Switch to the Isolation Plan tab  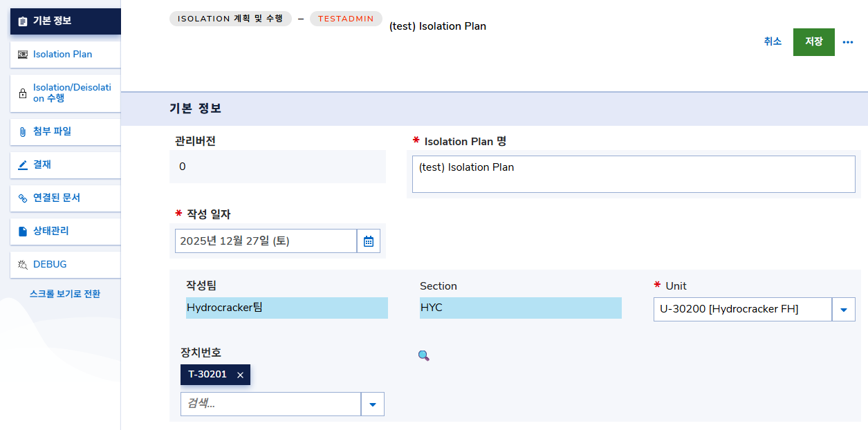click(65, 54)
